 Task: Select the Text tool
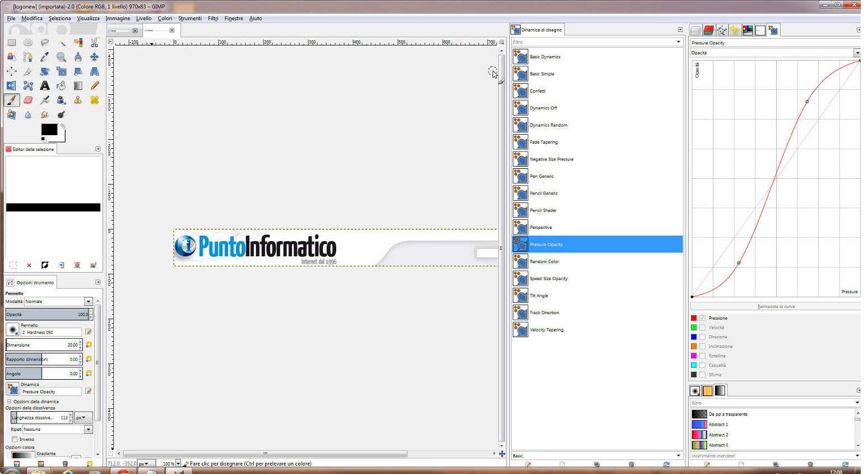coord(44,86)
